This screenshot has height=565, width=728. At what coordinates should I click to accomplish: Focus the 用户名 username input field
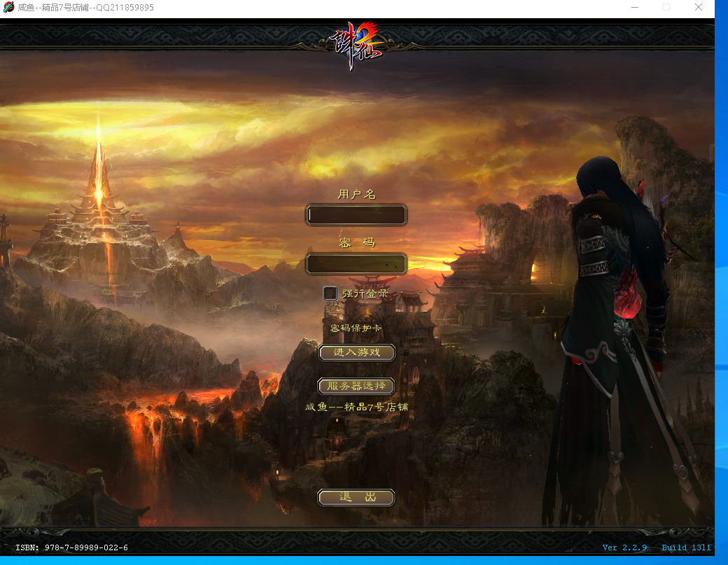356,215
